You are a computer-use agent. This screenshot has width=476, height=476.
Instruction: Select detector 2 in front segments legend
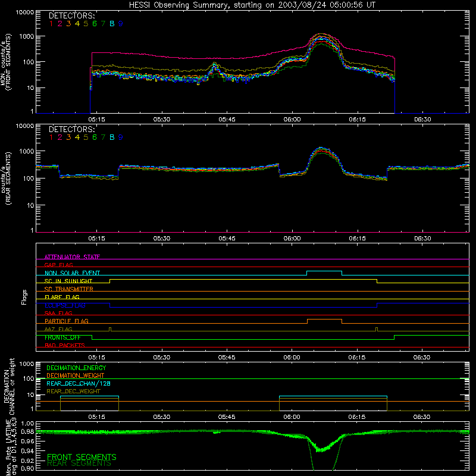60,24
